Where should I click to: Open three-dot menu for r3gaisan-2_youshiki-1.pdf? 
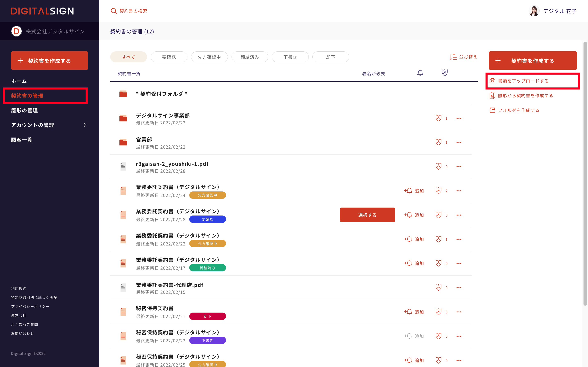(x=459, y=167)
